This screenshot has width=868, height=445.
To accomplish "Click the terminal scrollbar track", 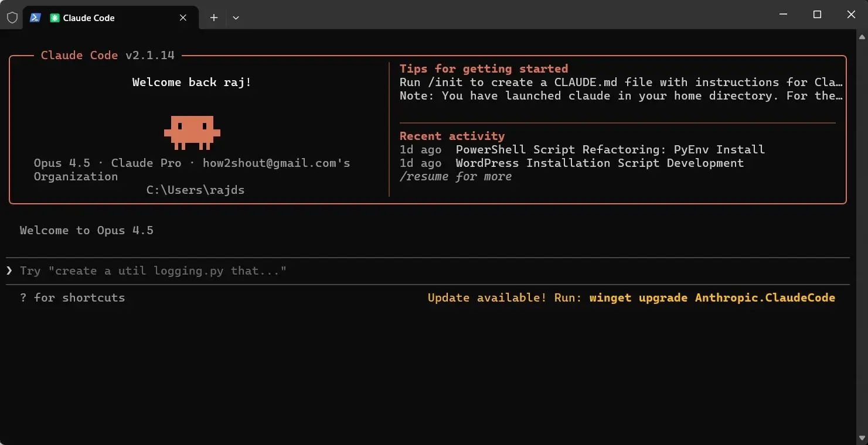I will (863, 234).
